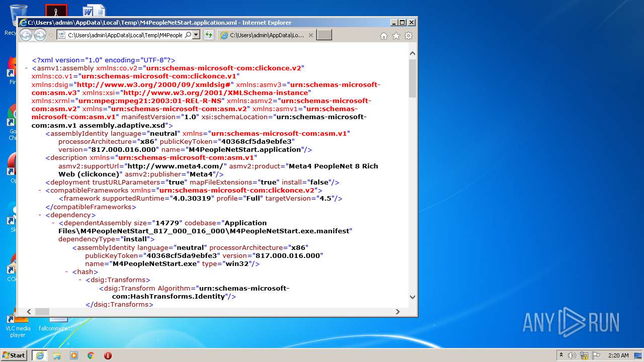This screenshot has width=644, height=362.
Task: Open the Adobe Reader desktop shortcut
Action: pos(56,11)
